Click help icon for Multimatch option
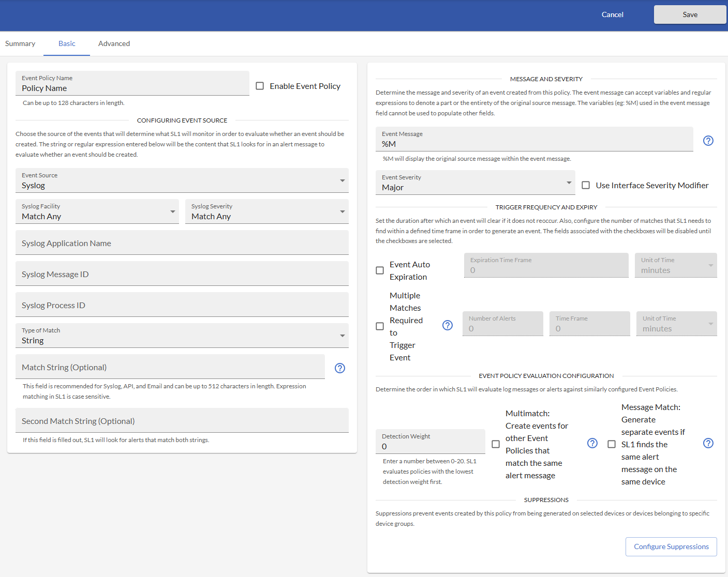This screenshot has width=728, height=577. 592,443
